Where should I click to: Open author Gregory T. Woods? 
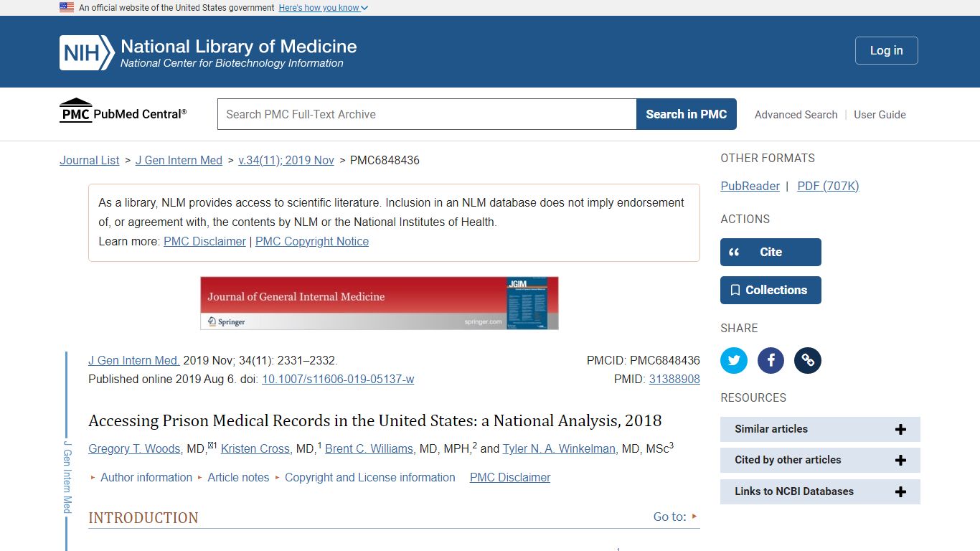pos(134,448)
